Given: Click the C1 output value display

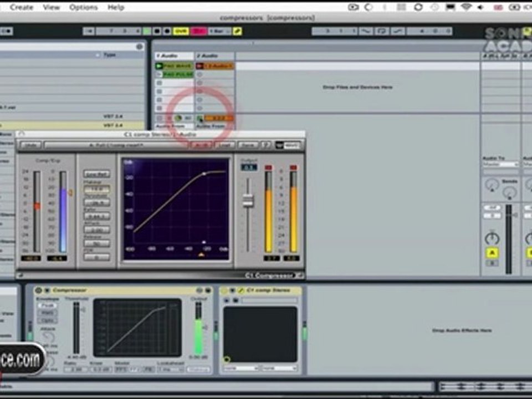Looking at the screenshot, I should point(249,167).
